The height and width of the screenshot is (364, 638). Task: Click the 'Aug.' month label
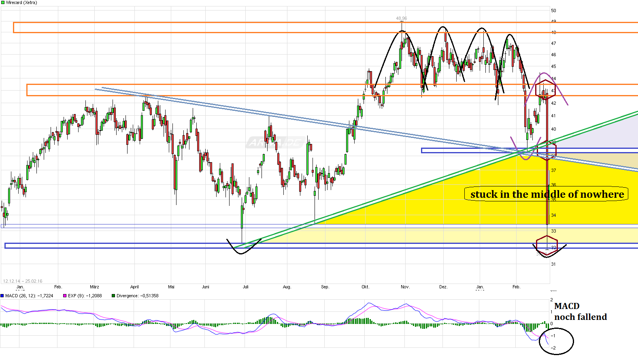pos(287,287)
